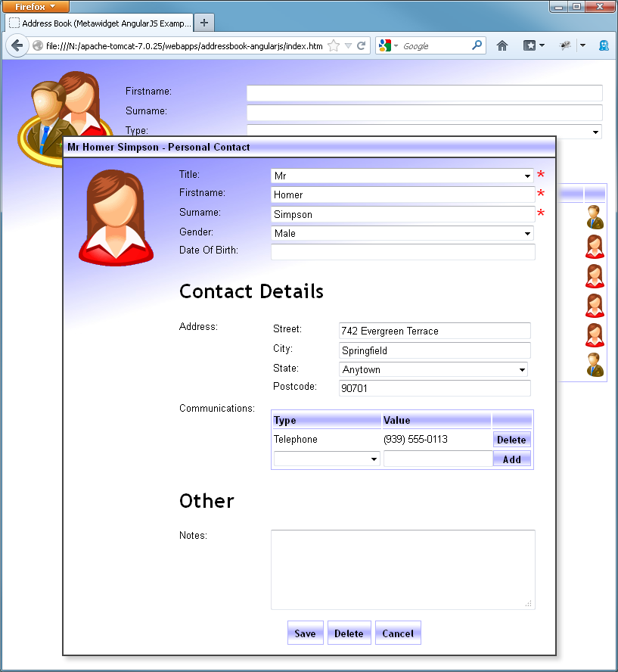Open the URL history dropdown arrow

(348, 46)
